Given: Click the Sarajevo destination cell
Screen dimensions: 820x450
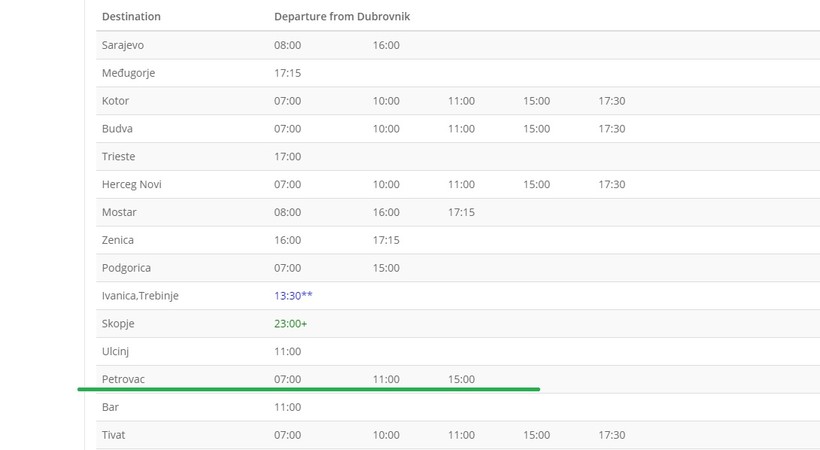Looking at the screenshot, I should pos(123,45).
